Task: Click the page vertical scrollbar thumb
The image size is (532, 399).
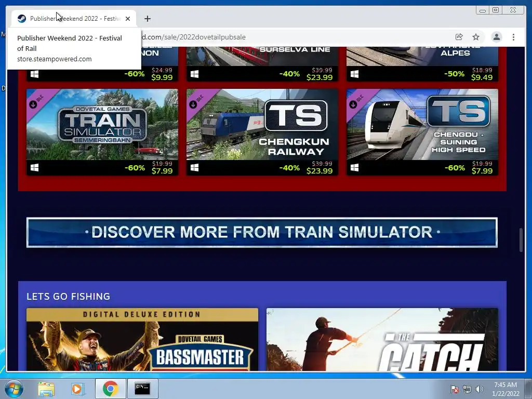Action: (x=521, y=240)
